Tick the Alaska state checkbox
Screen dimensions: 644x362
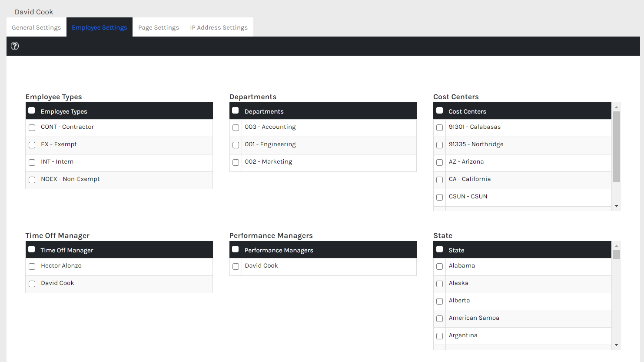click(440, 284)
